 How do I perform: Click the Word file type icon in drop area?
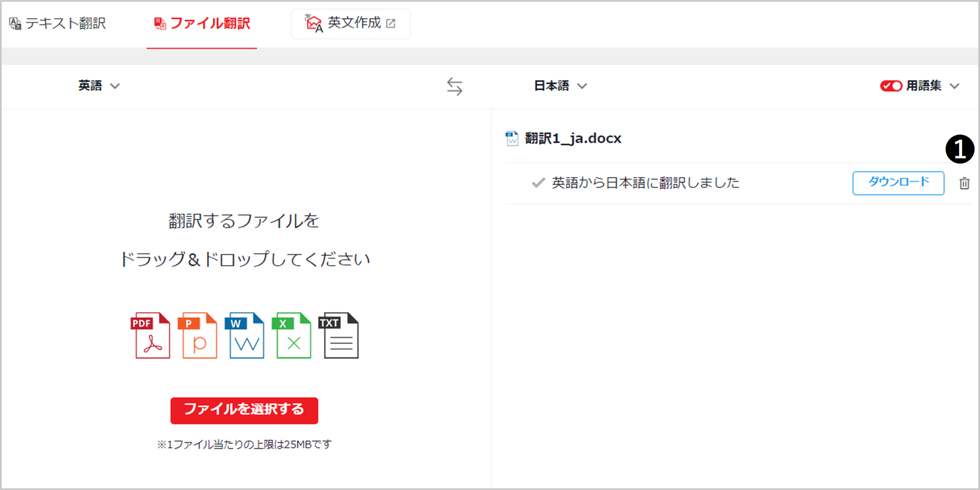(245, 335)
